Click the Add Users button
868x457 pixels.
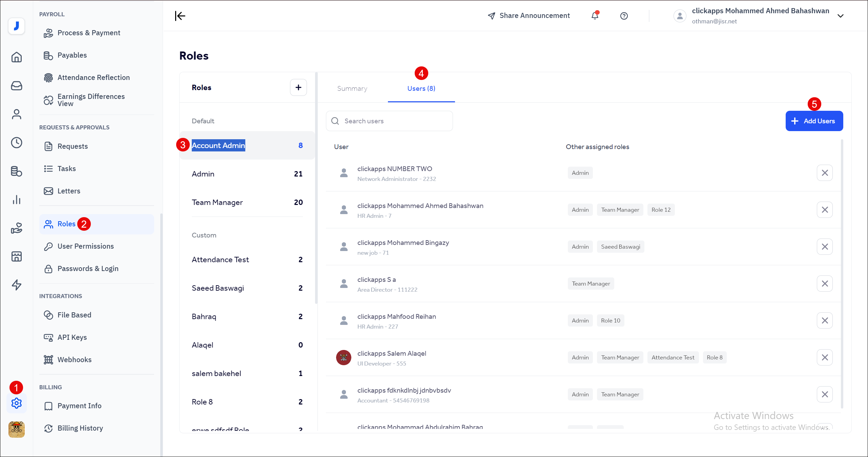814,121
